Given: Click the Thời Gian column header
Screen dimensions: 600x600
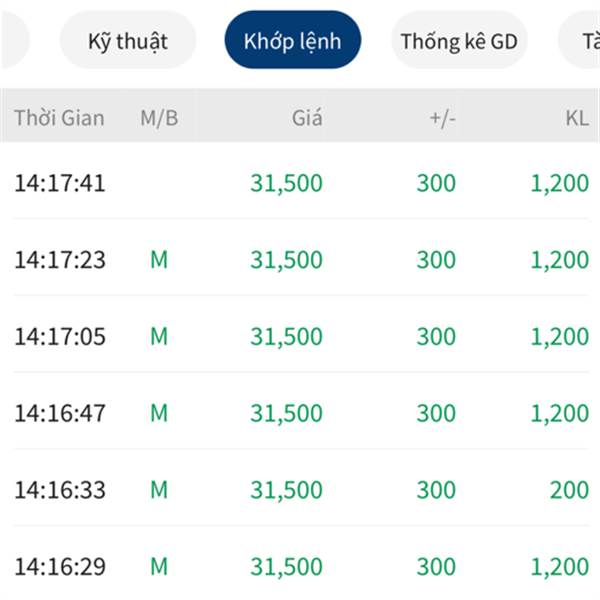Looking at the screenshot, I should pyautogui.click(x=59, y=118).
